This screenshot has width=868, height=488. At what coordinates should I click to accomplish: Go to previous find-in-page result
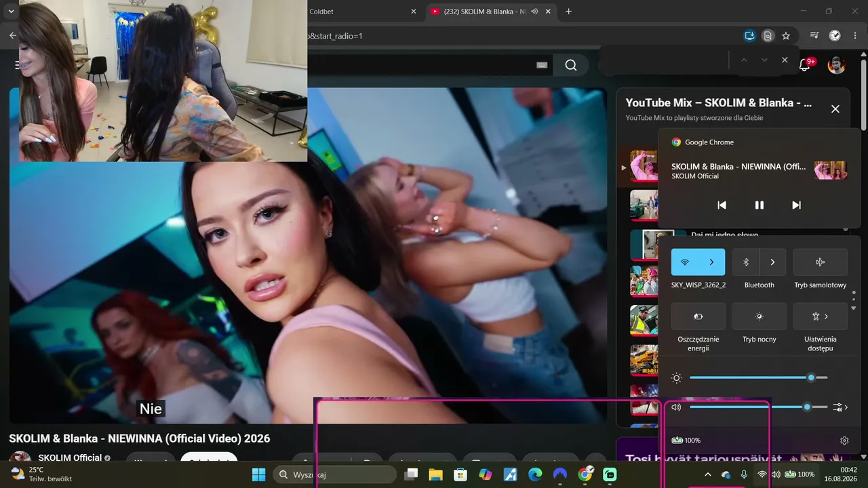tap(744, 60)
